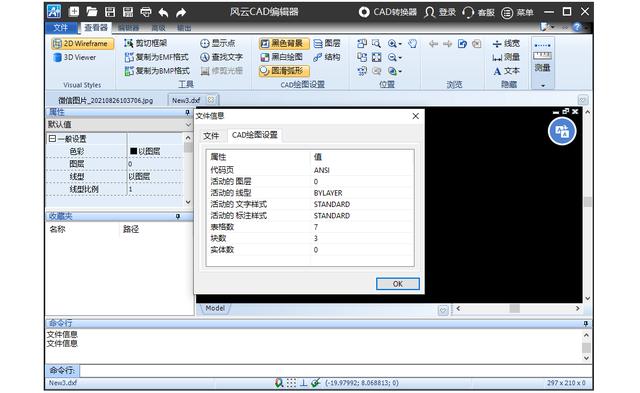Image resolution: width=640 pixels, height=393 pixels.
Task: Open the 菜单 menu in title bar
Action: point(517,12)
